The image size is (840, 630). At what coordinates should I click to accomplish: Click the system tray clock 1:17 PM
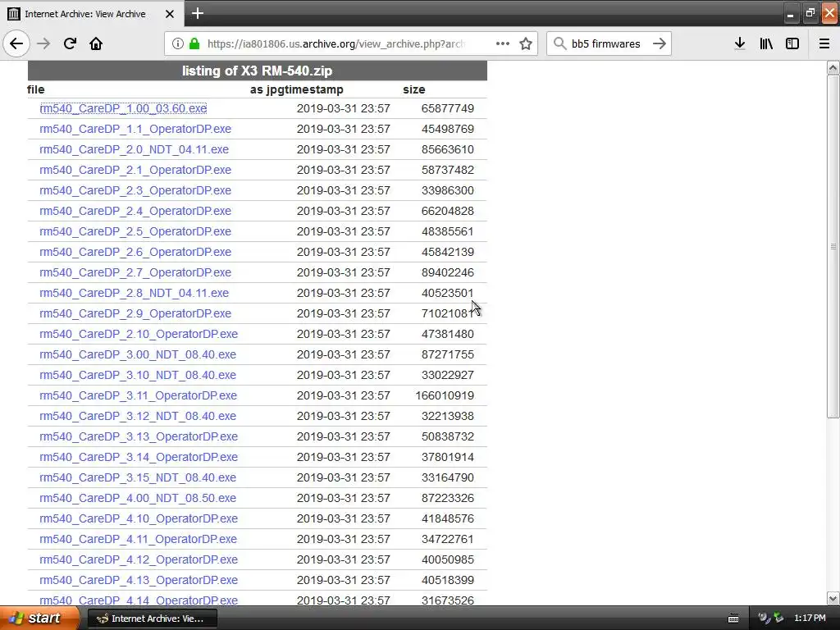coord(810,619)
